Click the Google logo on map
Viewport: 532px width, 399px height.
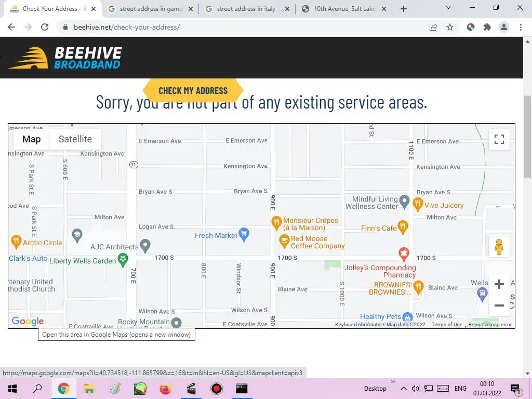[28, 321]
